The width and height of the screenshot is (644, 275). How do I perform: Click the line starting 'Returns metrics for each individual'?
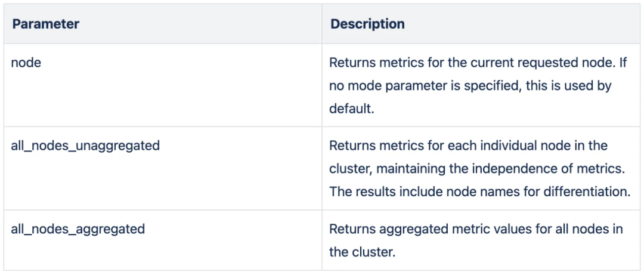pyautogui.click(x=468, y=146)
